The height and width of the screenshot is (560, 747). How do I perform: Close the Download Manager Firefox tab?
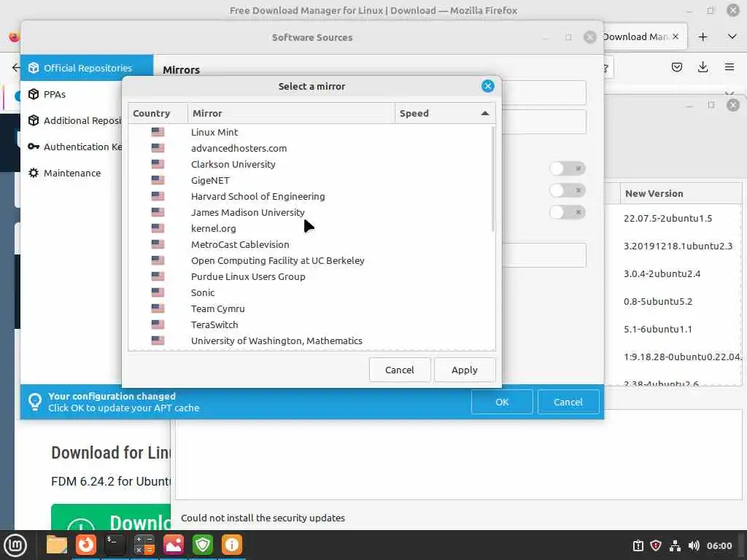click(676, 36)
